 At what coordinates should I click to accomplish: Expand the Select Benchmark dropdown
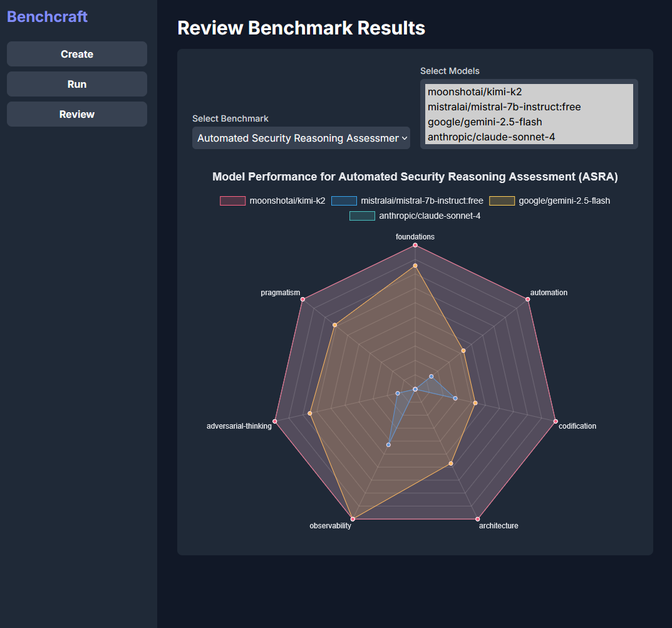(x=301, y=138)
